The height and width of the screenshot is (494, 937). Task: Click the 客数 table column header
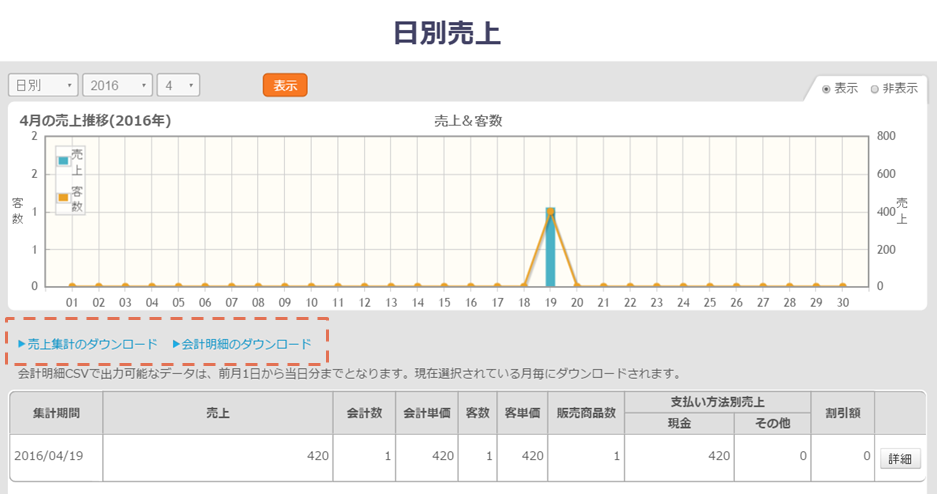[x=477, y=413]
